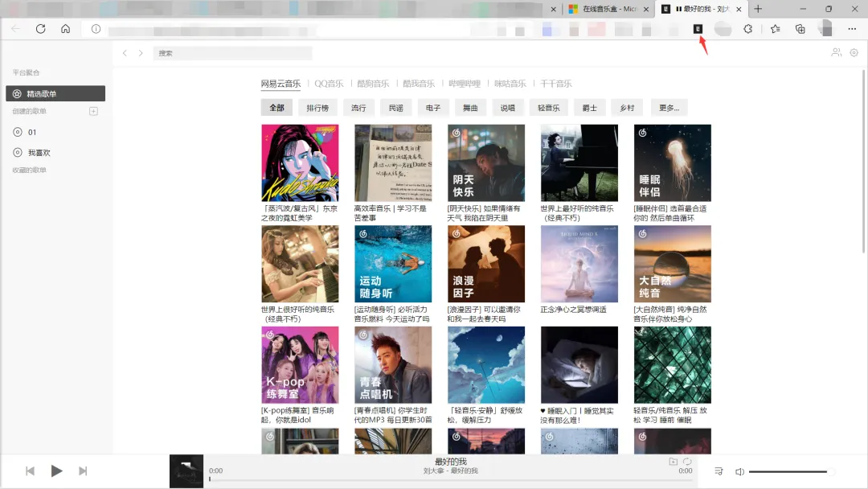Open the 正念净心之冥想调适 playlist cover
Screen dimensions: 868x489
pyautogui.click(x=579, y=264)
